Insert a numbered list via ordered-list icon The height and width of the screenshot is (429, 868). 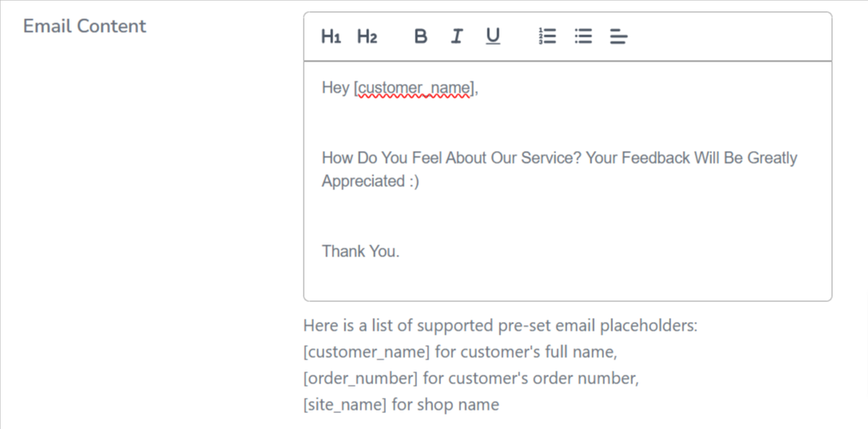point(547,37)
